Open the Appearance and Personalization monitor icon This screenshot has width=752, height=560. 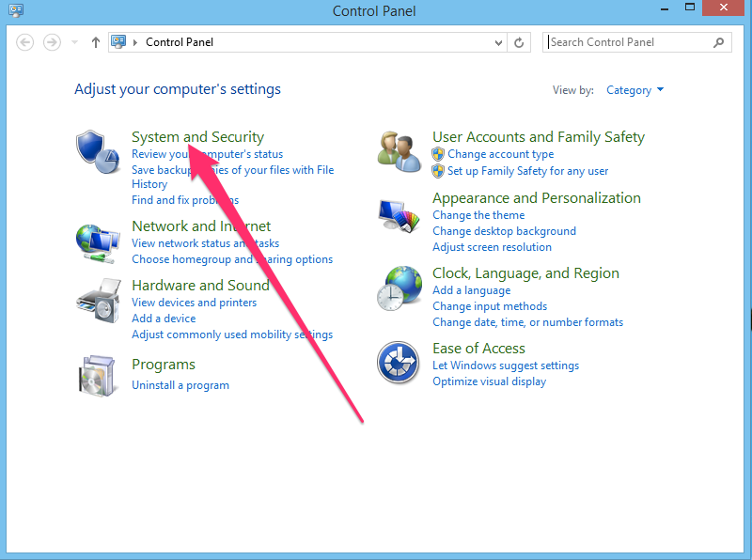pos(399,216)
